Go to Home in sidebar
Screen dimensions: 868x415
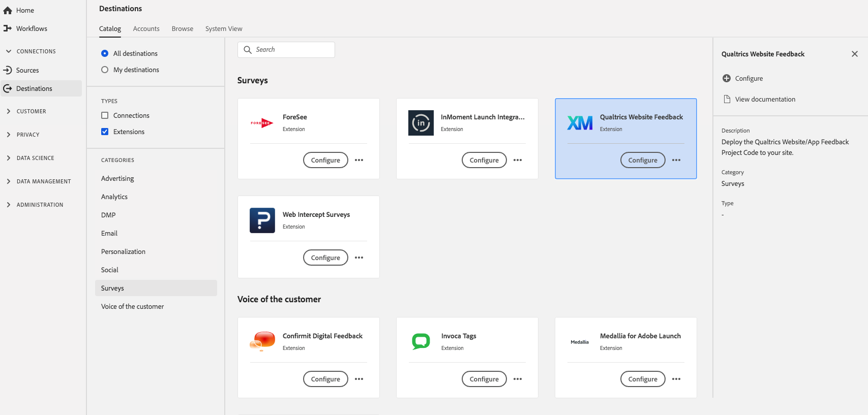coord(25,10)
